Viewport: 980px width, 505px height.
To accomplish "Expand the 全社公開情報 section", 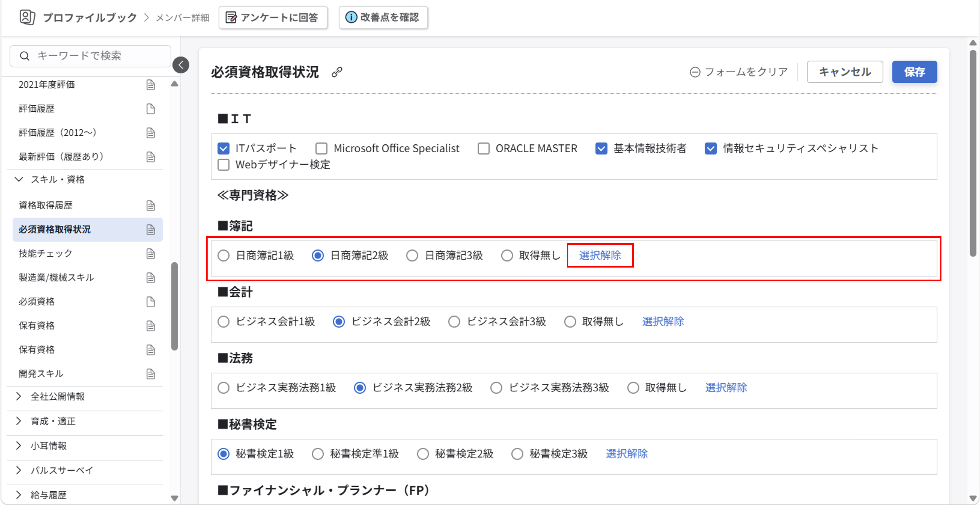I will [19, 397].
